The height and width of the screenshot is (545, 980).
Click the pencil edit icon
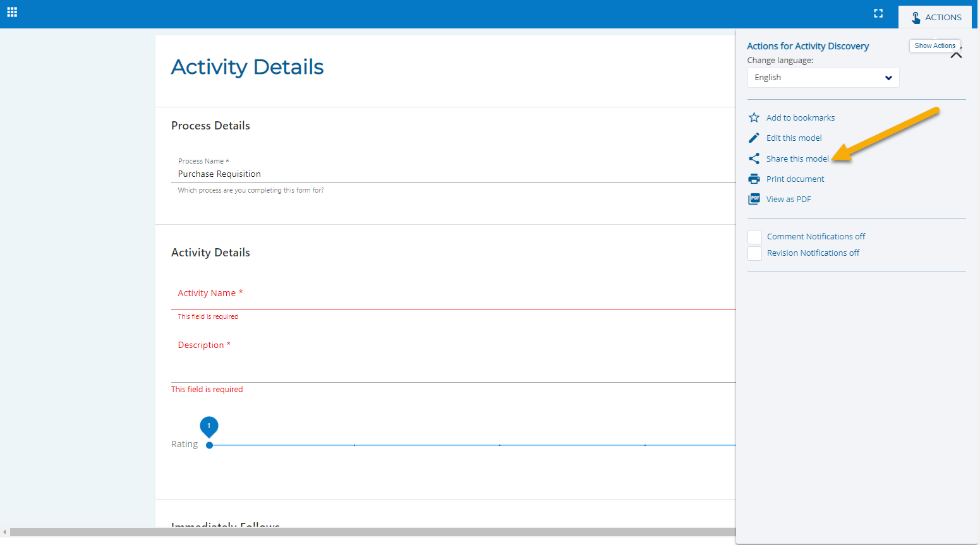pos(754,138)
